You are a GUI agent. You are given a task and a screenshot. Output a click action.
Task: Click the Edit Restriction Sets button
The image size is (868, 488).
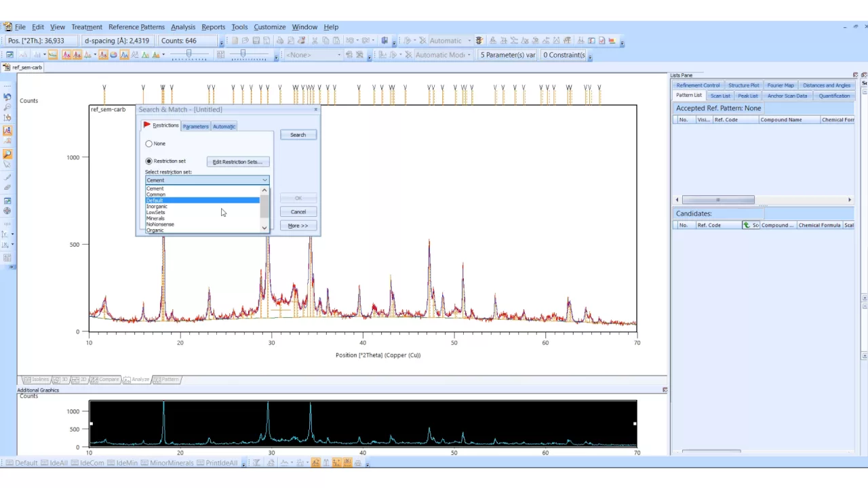coord(237,162)
